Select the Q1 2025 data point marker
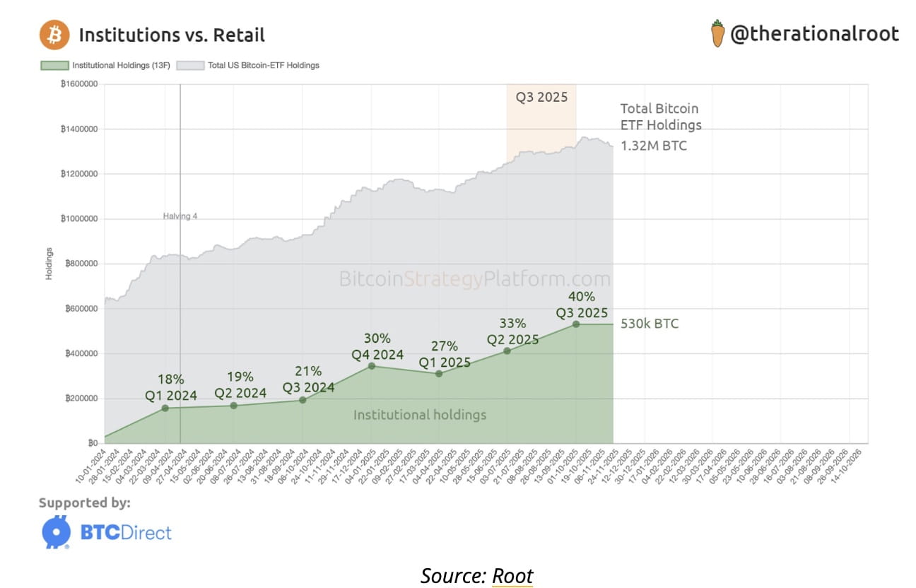The height and width of the screenshot is (588, 916). (439, 373)
